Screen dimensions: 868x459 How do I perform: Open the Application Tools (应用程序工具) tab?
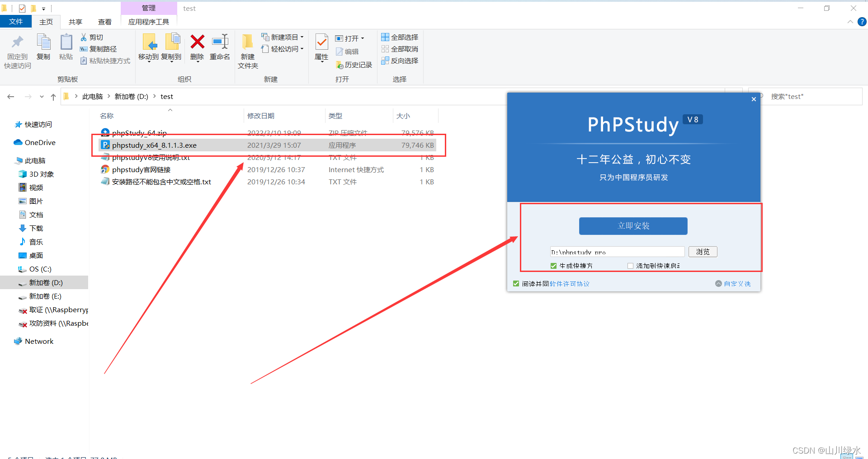point(149,22)
